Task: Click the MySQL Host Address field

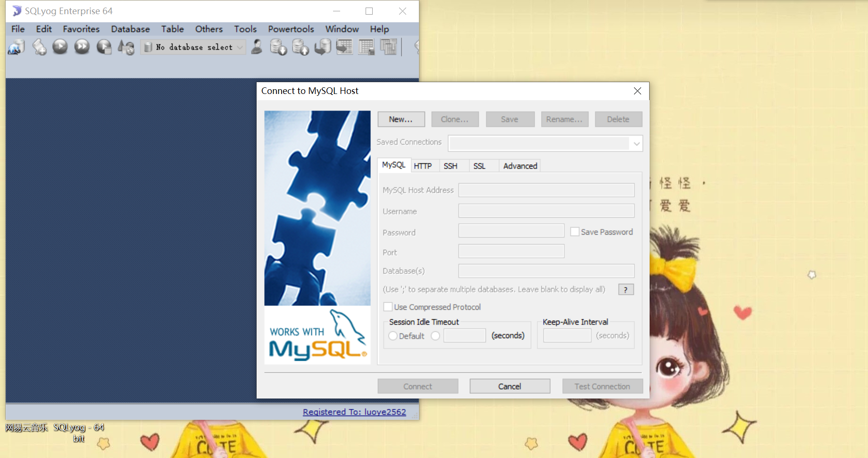Action: (x=546, y=190)
